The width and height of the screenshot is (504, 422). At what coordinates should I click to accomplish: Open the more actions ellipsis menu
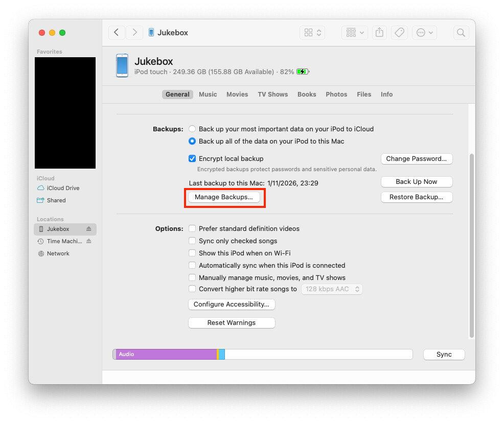(425, 33)
